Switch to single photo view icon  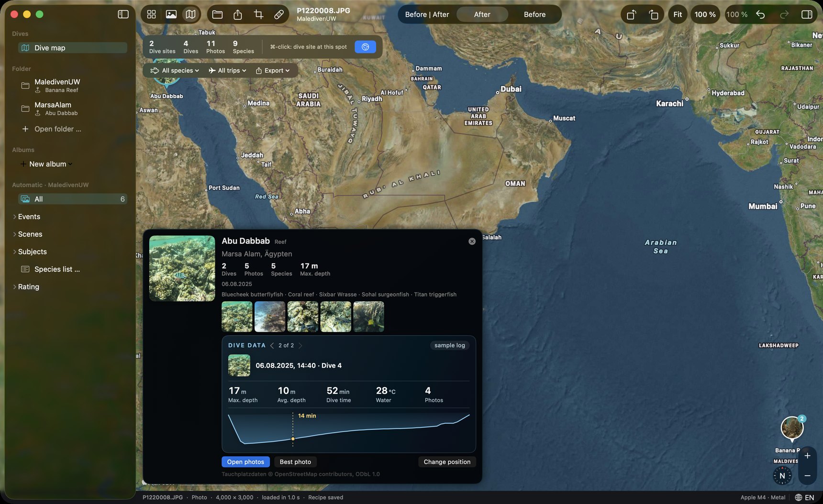point(171,14)
